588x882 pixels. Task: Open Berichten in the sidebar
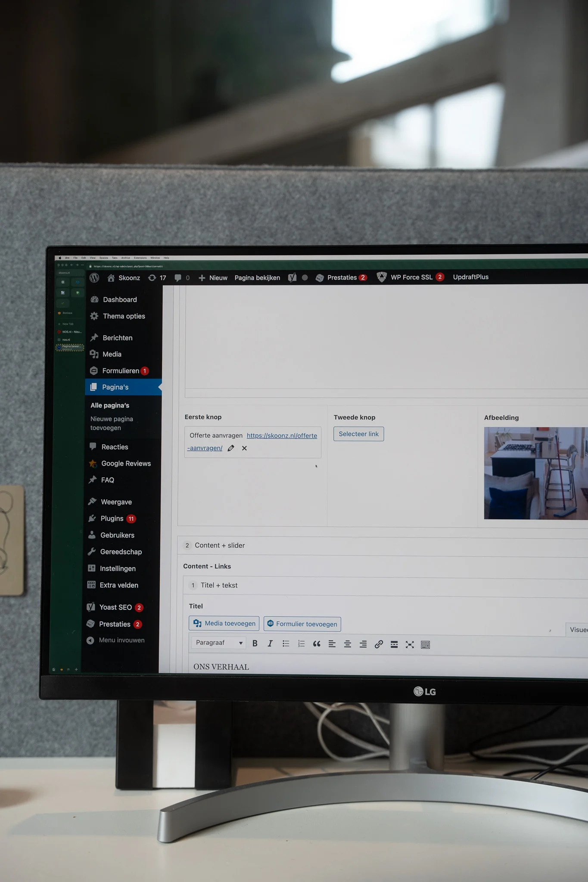[111, 338]
